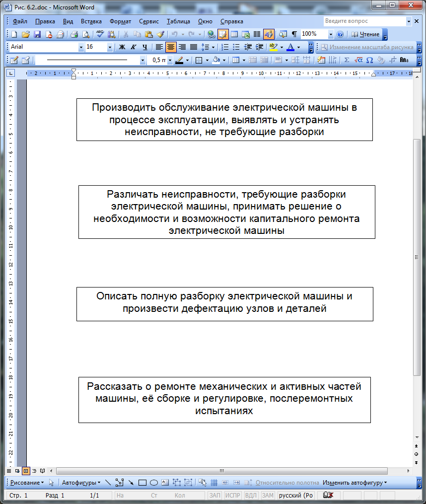The image size is (426, 504).
Task: Open the Рисование drawing menu button
Action: pos(27,483)
